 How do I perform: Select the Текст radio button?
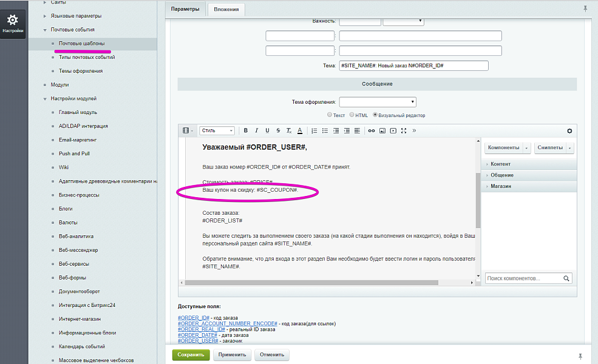[x=330, y=115]
